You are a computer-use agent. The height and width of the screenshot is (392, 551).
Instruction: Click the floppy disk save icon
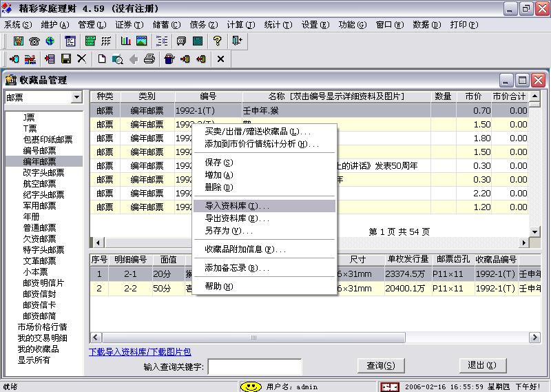66,59
